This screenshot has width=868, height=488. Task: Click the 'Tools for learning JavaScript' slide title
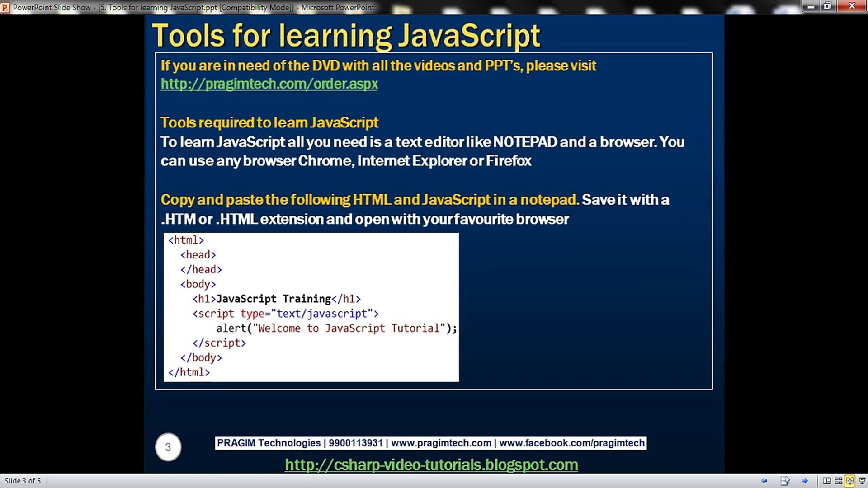click(x=346, y=35)
